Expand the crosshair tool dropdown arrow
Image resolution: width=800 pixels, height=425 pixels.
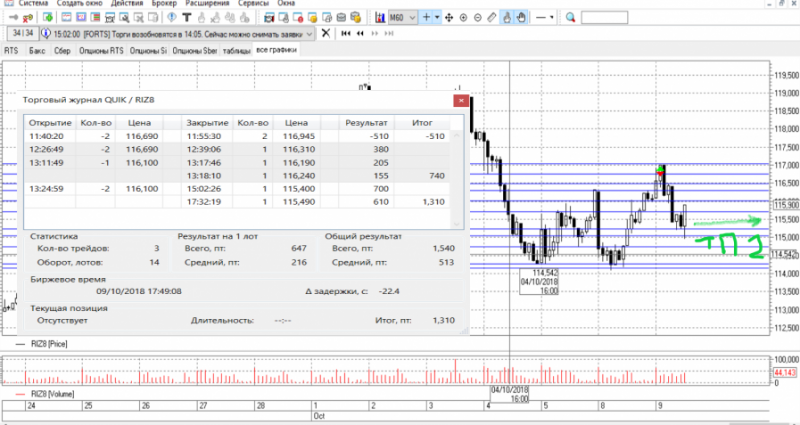pos(437,18)
